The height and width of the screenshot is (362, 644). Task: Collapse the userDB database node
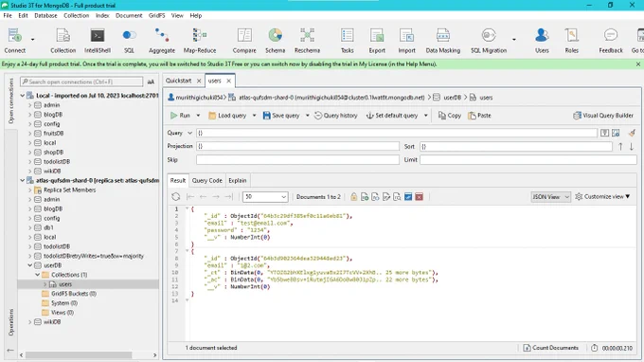click(x=30, y=265)
